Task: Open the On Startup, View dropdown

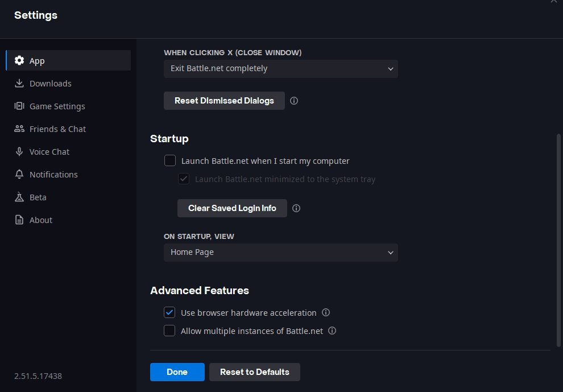Action: click(x=281, y=253)
